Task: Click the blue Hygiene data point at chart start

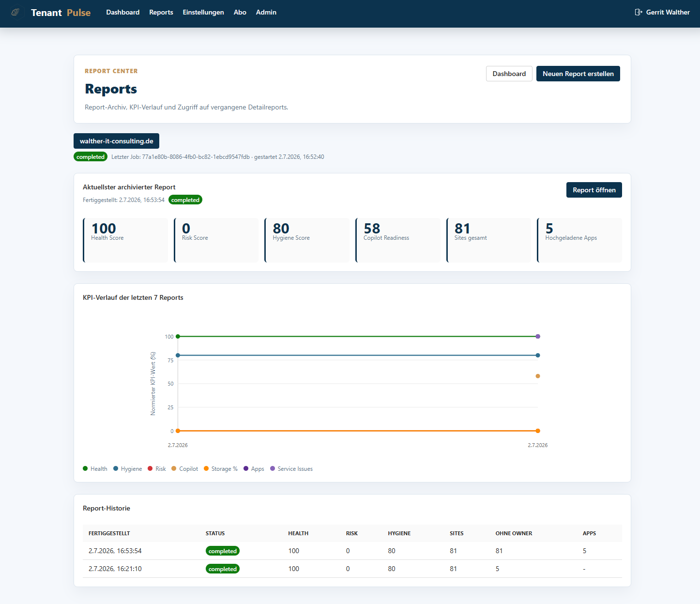Action: pyautogui.click(x=178, y=355)
